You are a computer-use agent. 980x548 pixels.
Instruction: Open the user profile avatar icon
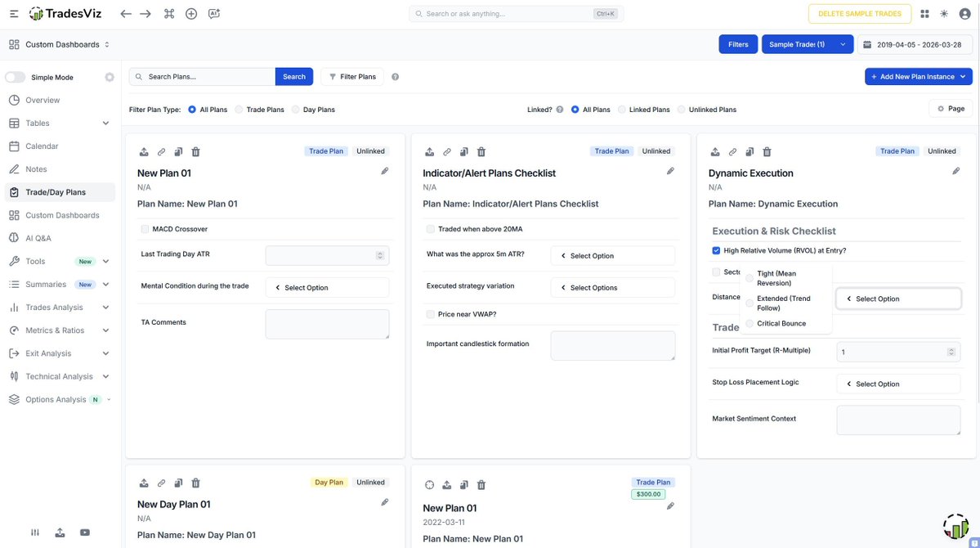[x=964, y=14]
